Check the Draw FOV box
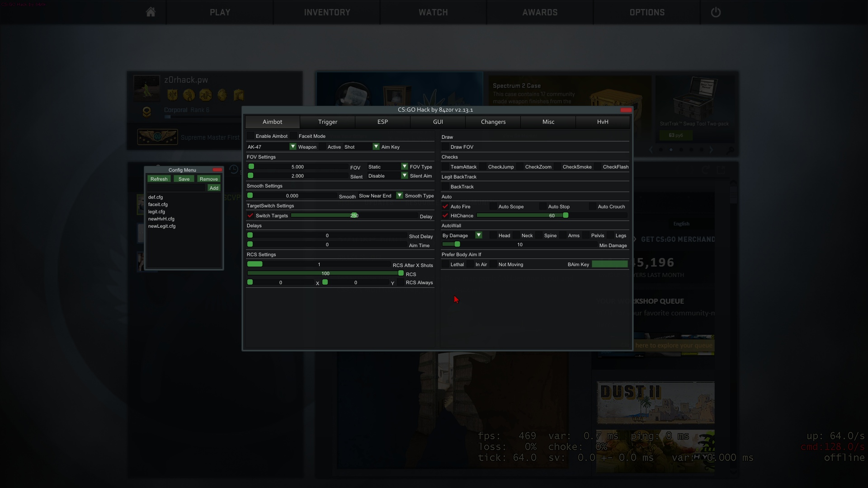 point(445,147)
